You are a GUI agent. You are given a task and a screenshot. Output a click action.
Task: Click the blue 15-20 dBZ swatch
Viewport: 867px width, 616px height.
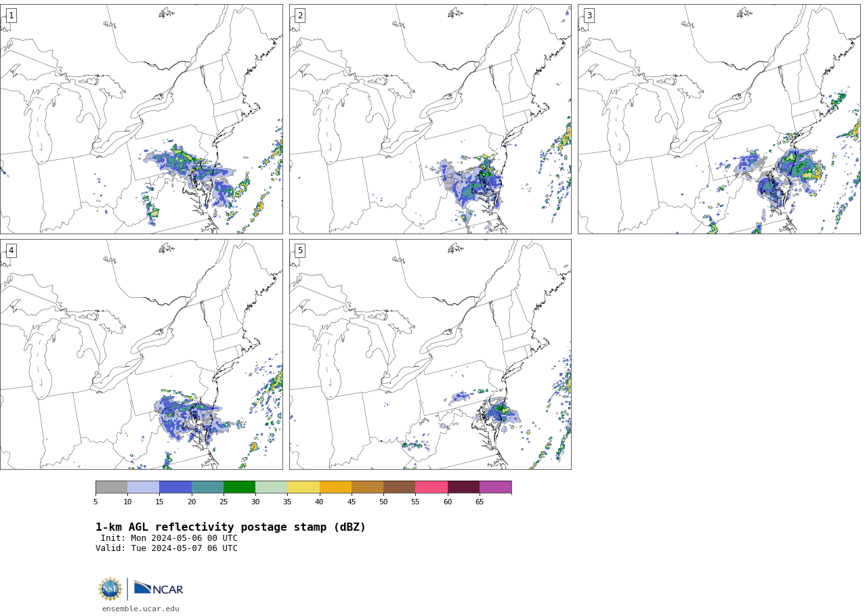pos(175,487)
